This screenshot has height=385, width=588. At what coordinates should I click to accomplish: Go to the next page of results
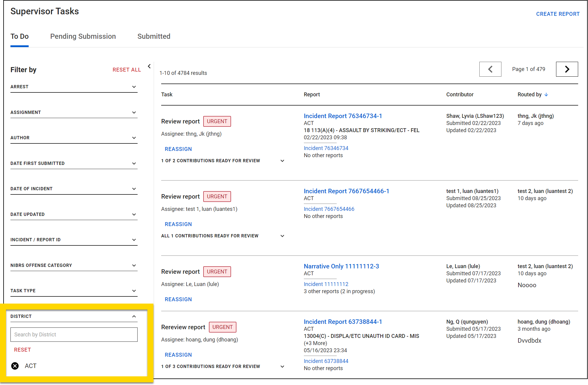(x=567, y=69)
